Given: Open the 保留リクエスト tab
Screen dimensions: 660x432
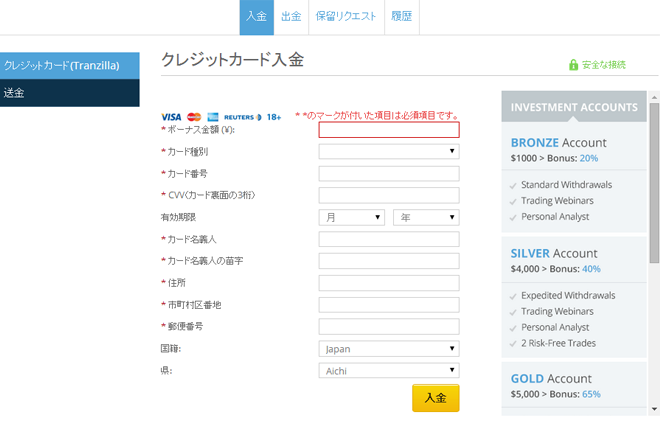Looking at the screenshot, I should pos(346,17).
